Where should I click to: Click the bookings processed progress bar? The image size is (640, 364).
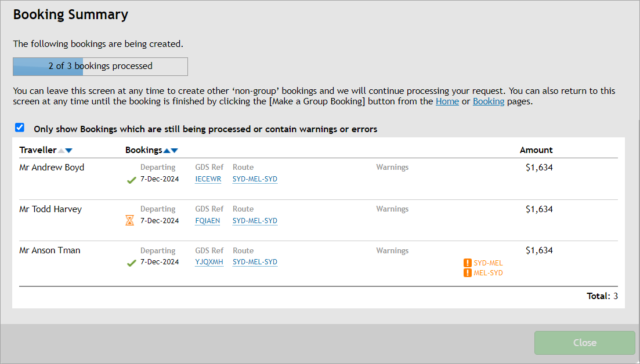click(100, 67)
